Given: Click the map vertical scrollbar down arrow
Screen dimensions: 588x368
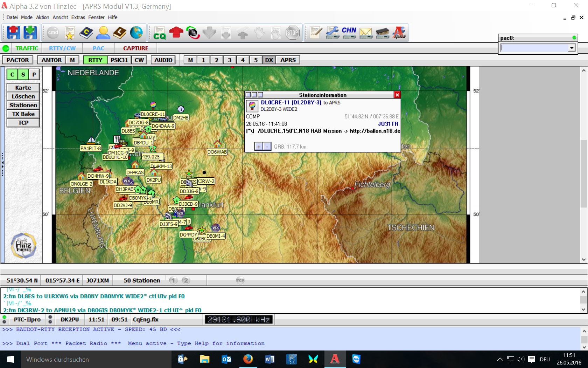Looking at the screenshot, I should pos(583,260).
